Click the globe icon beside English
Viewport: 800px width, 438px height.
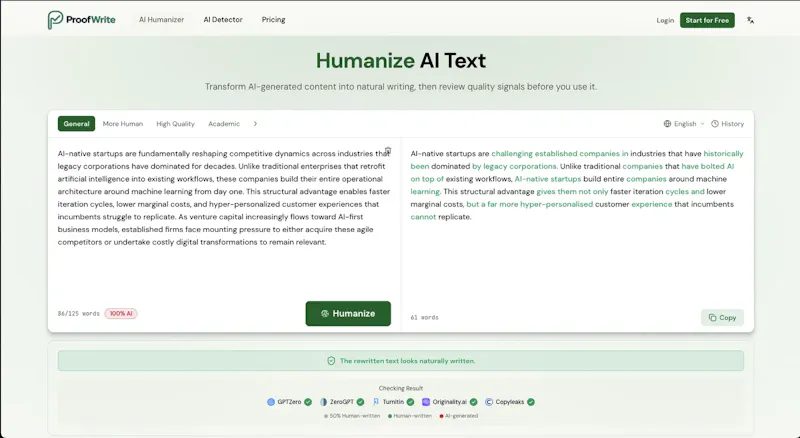coord(667,124)
